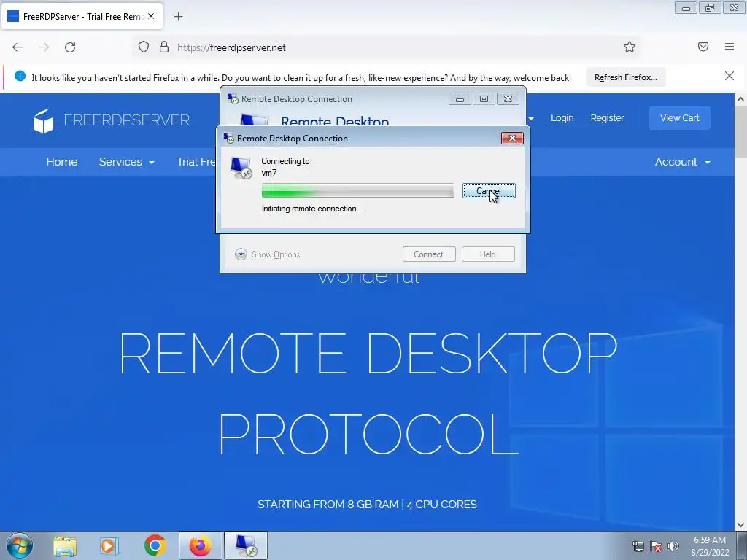Click the page scrollbar up arrow
Image resolution: width=747 pixels, height=560 pixels.
pyautogui.click(x=740, y=99)
